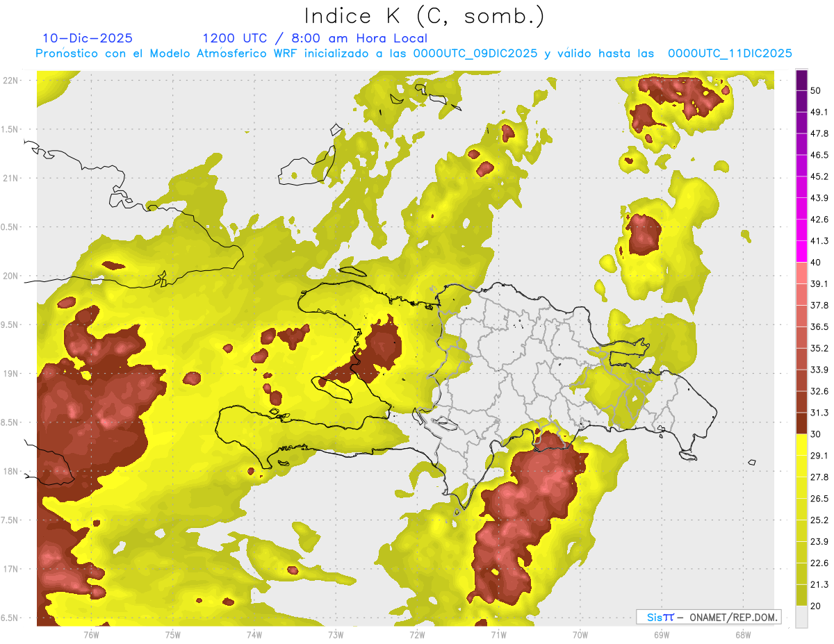Image resolution: width=834 pixels, height=644 pixels.
Task: Click the legend value '35.2'
Action: tap(820, 348)
